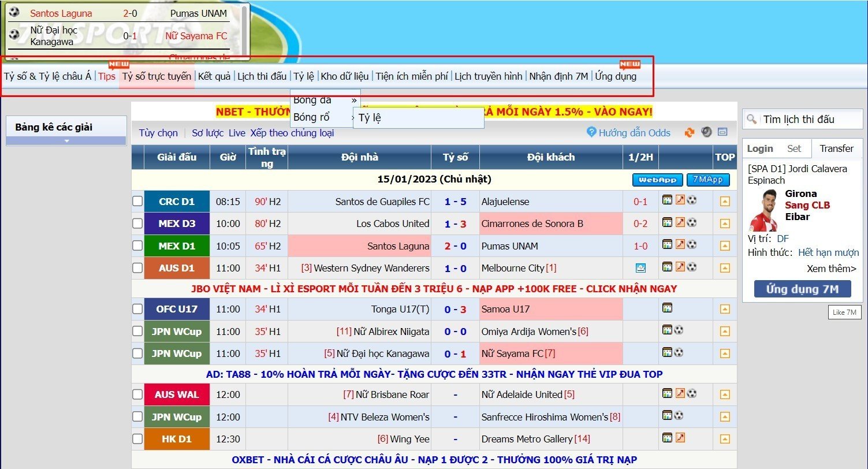Switch to the Transfer tab
Image resolution: width=868 pixels, height=469 pixels.
click(836, 148)
